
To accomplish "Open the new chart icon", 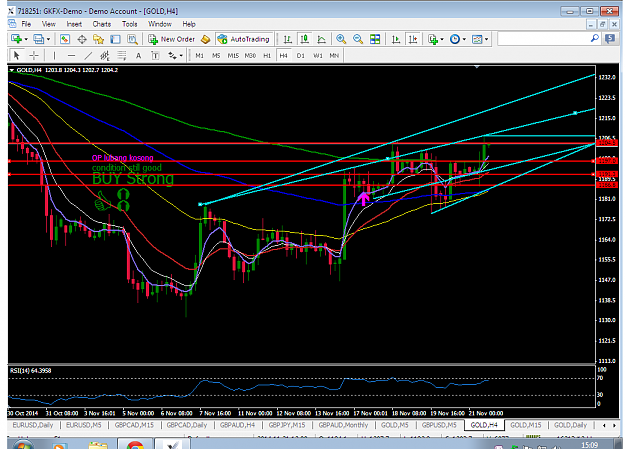I will coord(16,39).
